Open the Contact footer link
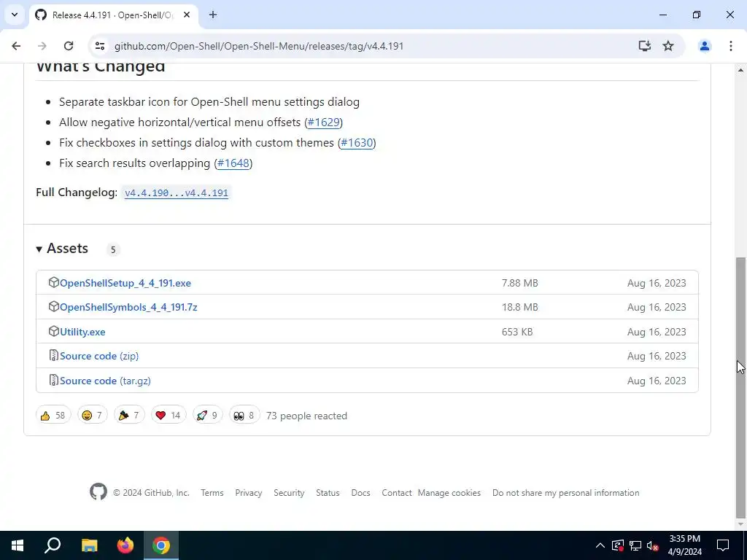The image size is (747, 560). point(396,494)
